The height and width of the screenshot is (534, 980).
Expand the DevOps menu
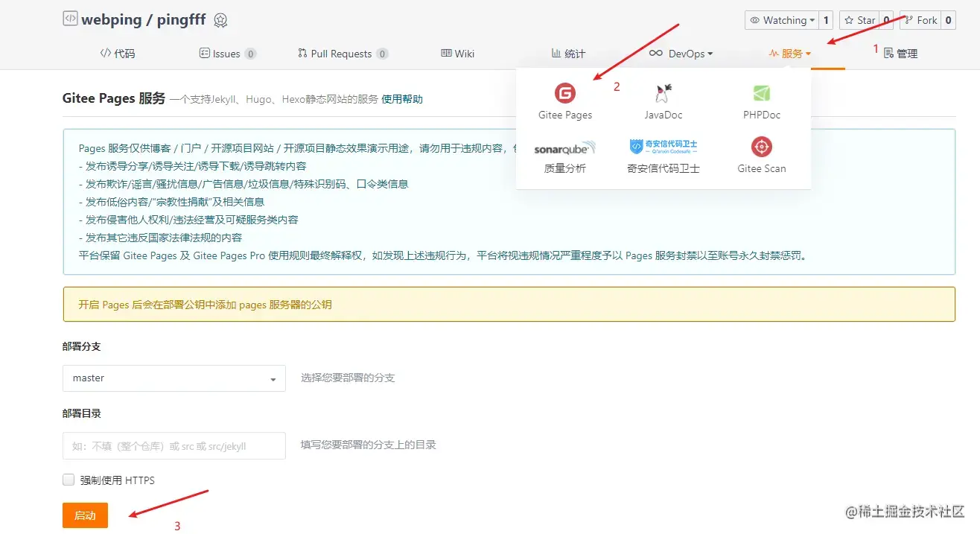681,54
